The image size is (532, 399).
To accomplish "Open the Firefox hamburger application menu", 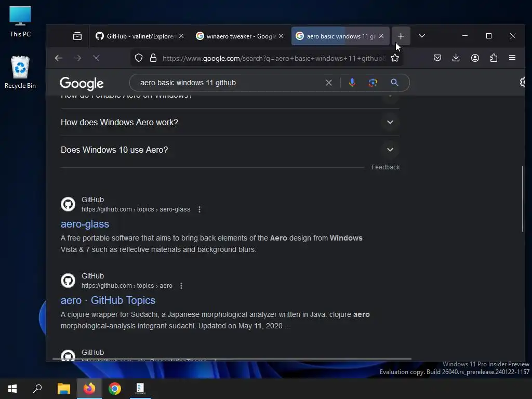I will [512, 58].
